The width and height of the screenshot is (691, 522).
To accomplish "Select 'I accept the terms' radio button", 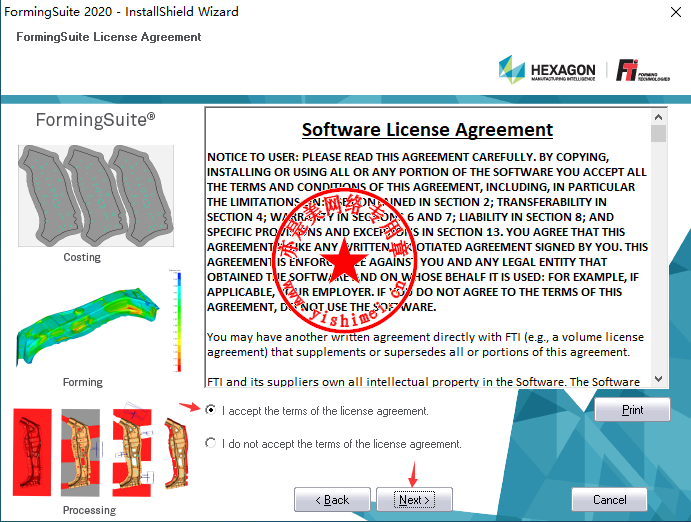I will pos(211,410).
